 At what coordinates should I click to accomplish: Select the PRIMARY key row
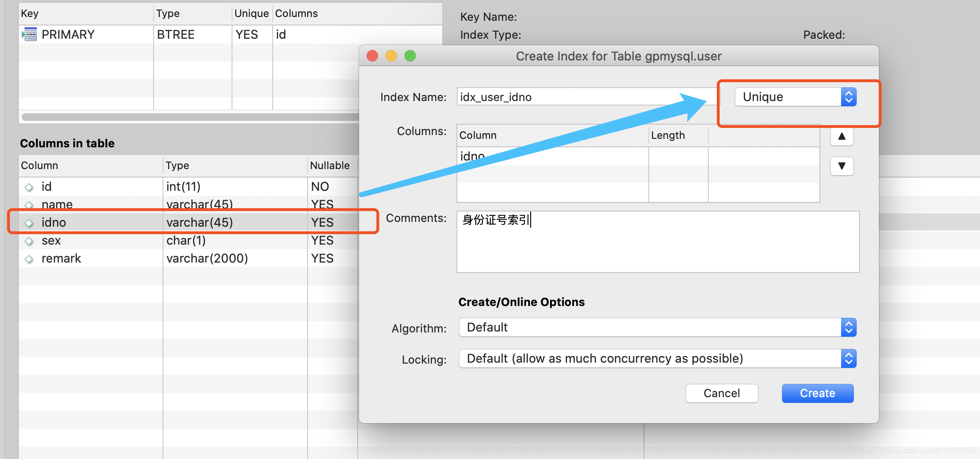pos(231,34)
